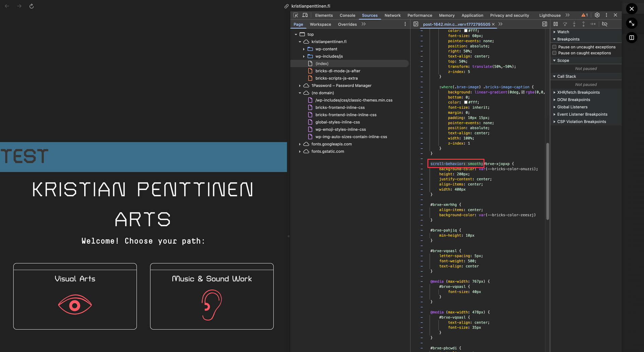
Task: Click the white #fff color swatch
Action: [466, 102]
